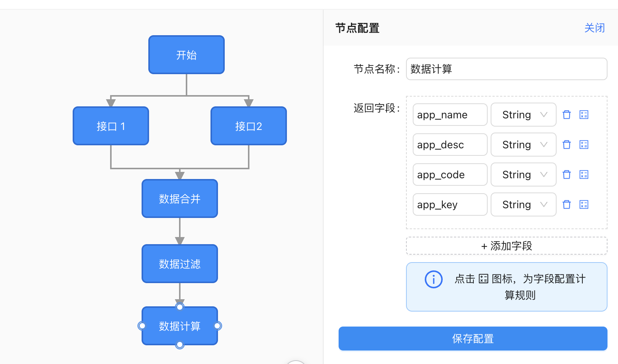The height and width of the screenshot is (364, 618).
Task: Close the node configuration panel via 关闭
Action: [594, 28]
